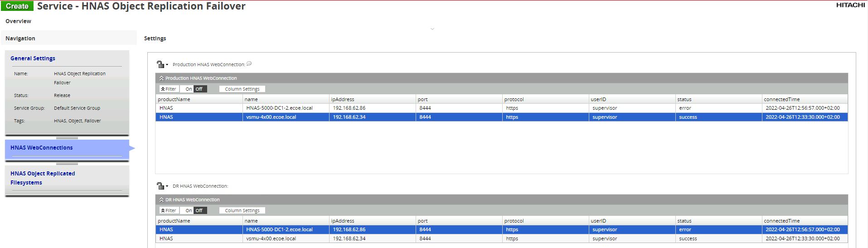Sort Production table by ipAddress column
The width and height of the screenshot is (868, 248).
point(372,99)
